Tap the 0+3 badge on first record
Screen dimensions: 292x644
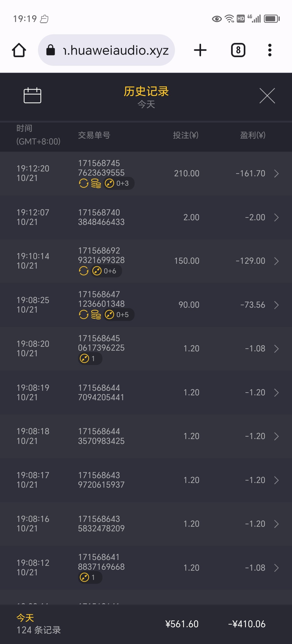tap(119, 183)
